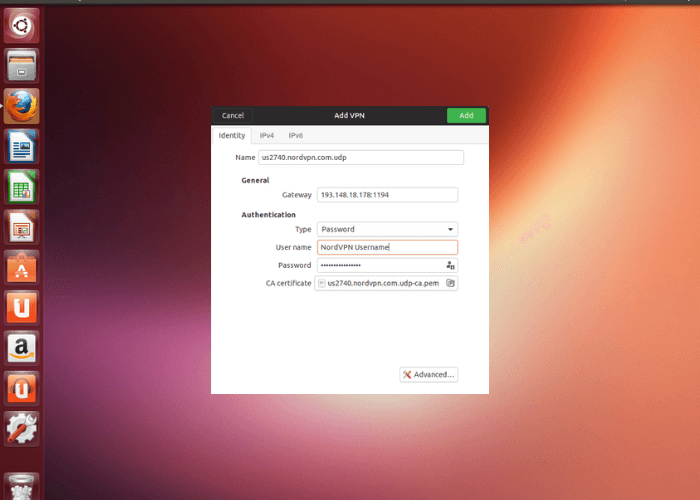This screenshot has width=700, height=500.
Task: Switch to the IPv6 tab
Action: coord(296,135)
